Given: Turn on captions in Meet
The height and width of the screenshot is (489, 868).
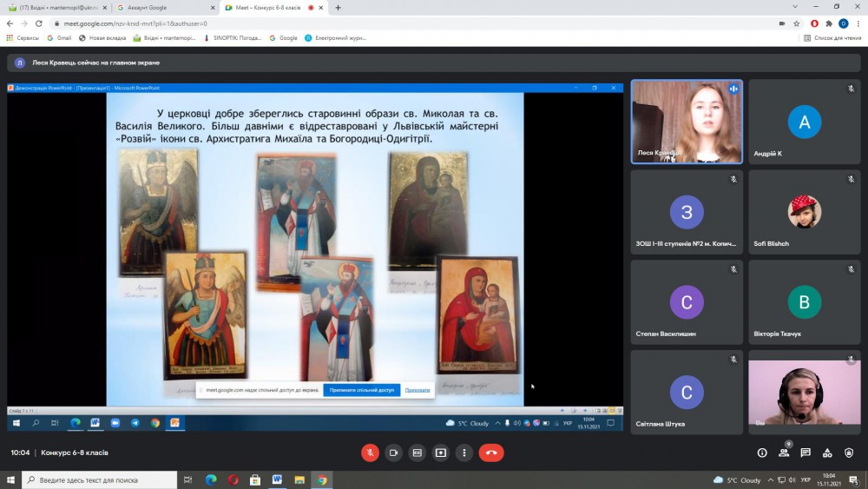Looking at the screenshot, I should 417,453.
